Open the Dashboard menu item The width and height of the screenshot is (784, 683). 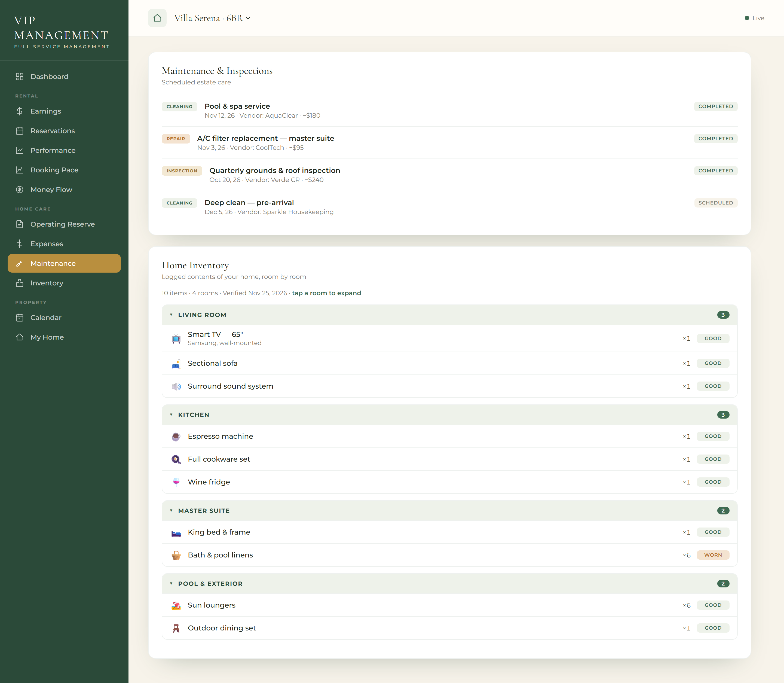pyautogui.click(x=64, y=77)
